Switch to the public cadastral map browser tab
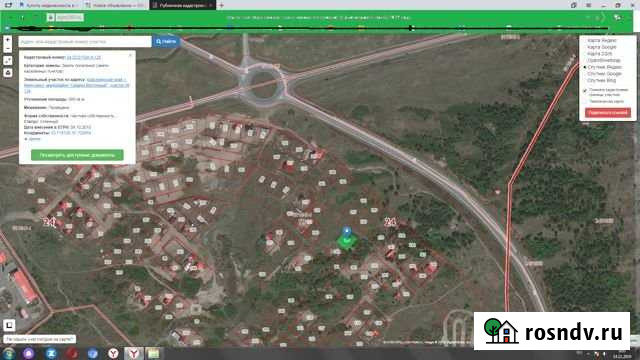 tap(182, 5)
